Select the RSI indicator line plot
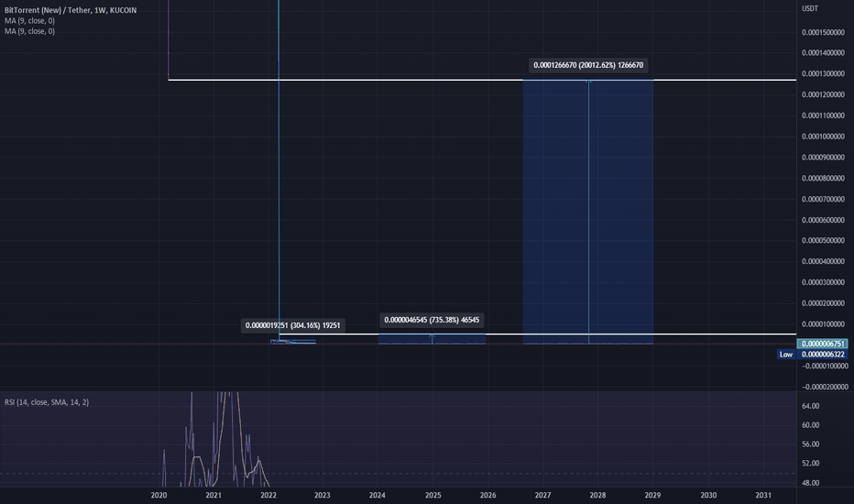 pos(215,439)
